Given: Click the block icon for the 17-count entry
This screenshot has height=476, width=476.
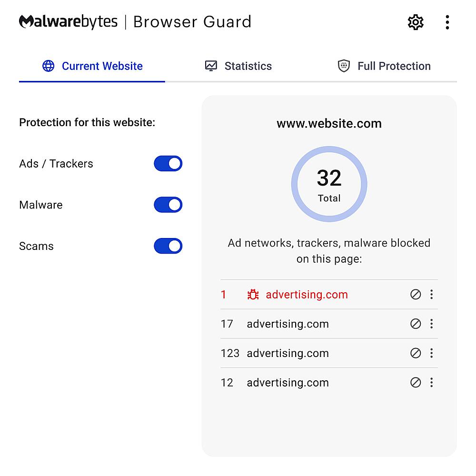Looking at the screenshot, I should coord(416,324).
